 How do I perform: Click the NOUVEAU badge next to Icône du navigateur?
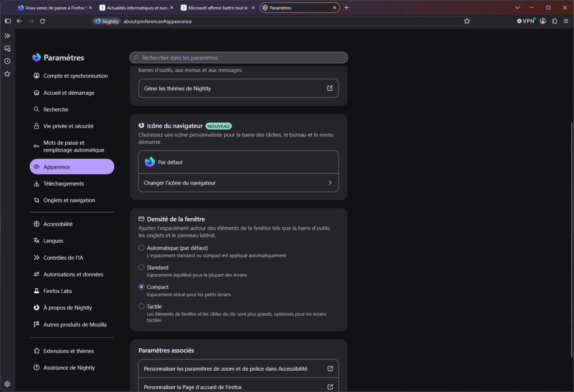tap(219, 126)
